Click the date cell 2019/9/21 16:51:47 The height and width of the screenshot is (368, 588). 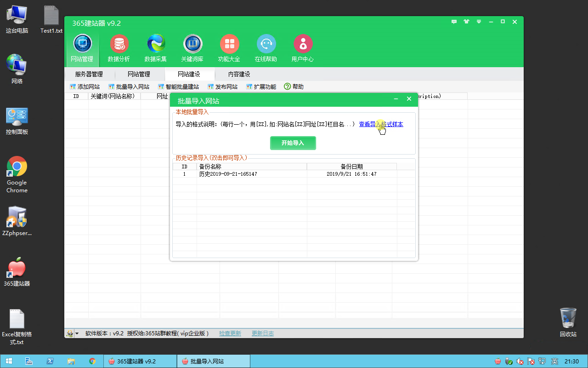[x=351, y=174]
